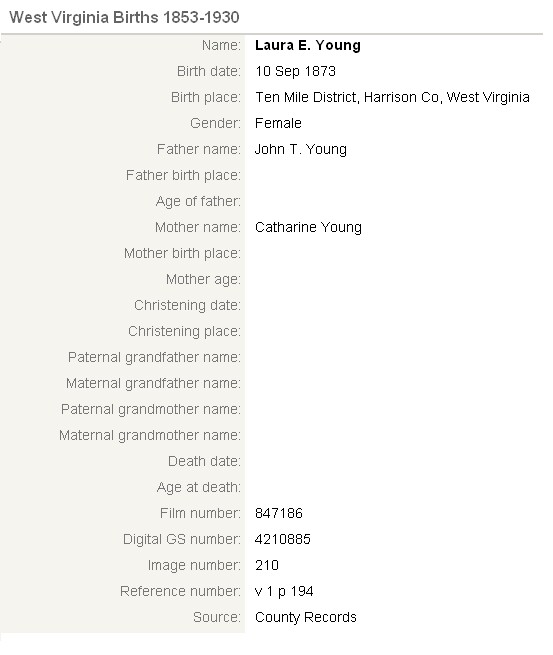Viewport: 553px width, 655px height.
Task: Click the Maternal grandmother name label
Action: pyautogui.click(x=150, y=435)
